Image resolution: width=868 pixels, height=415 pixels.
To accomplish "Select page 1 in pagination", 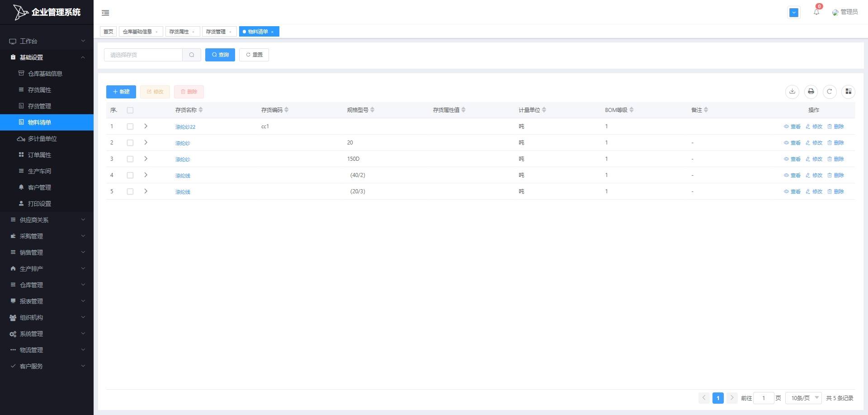I will click(718, 398).
